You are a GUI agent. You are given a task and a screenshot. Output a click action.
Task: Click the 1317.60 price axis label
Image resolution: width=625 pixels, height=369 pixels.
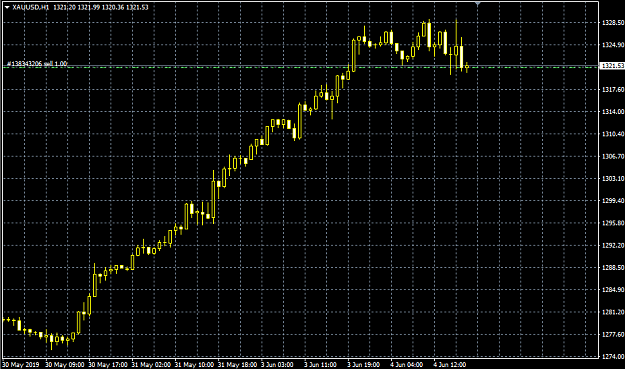(x=613, y=90)
